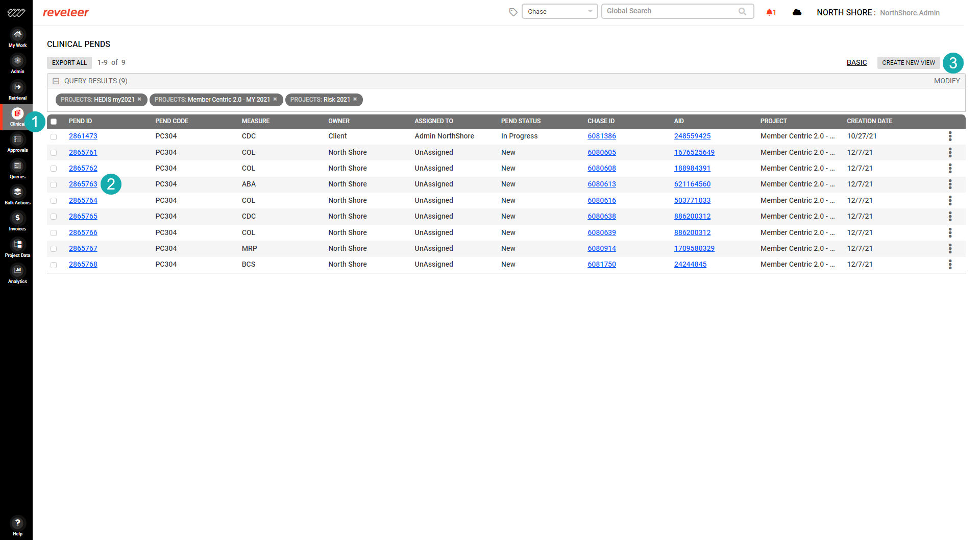This screenshot has width=980, height=540.
Task: Click the NorthShore.Admin user name
Action: (910, 13)
